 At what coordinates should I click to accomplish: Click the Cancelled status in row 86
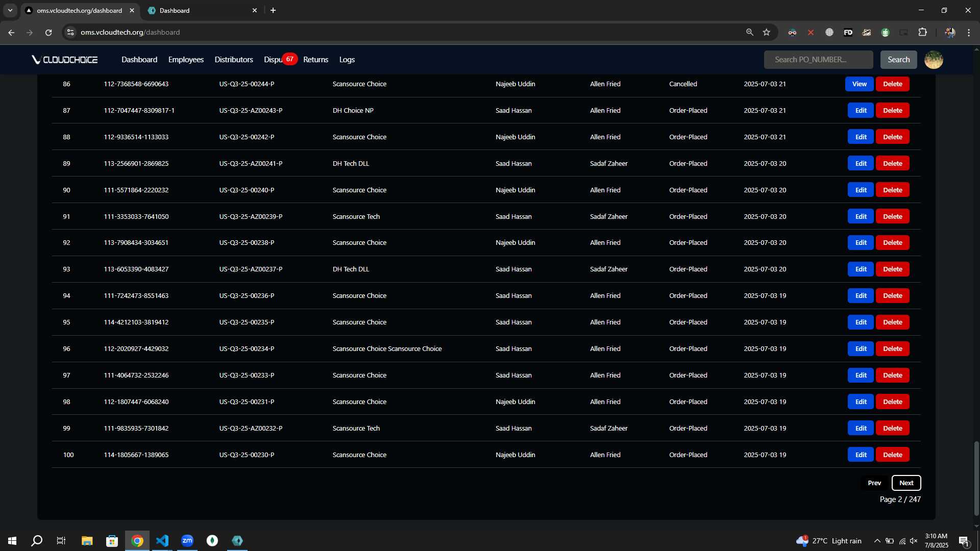coord(683,84)
